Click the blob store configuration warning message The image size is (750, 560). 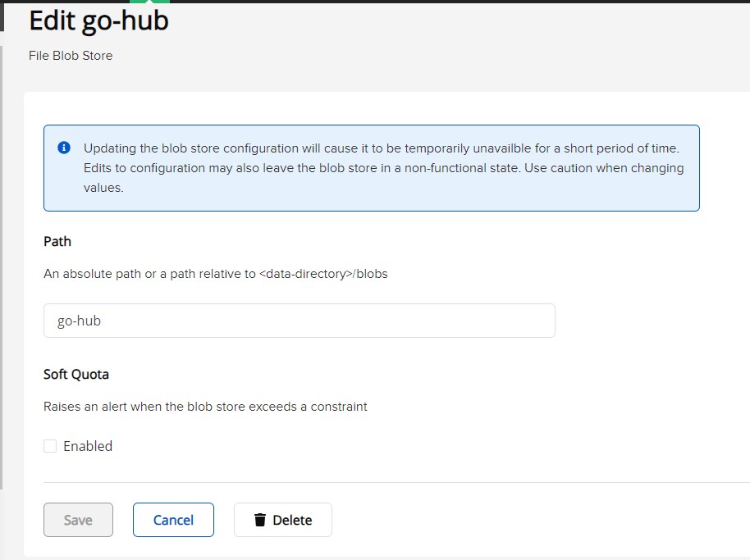pos(382,167)
